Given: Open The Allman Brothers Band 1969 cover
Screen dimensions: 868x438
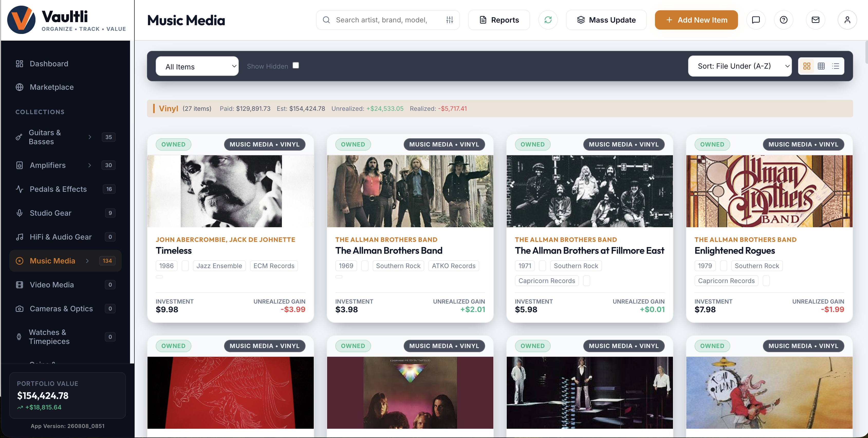Looking at the screenshot, I should coord(410,191).
